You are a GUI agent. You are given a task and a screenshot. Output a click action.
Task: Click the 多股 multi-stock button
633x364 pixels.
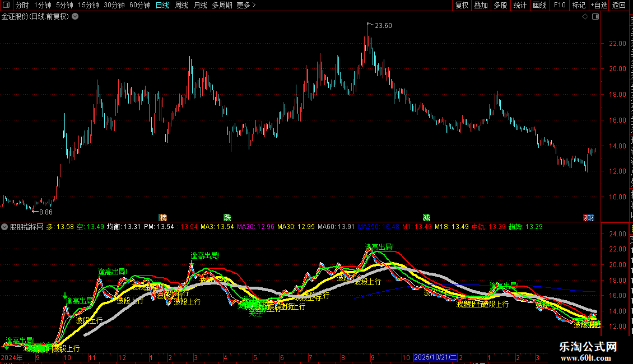pyautogui.click(x=500, y=5)
